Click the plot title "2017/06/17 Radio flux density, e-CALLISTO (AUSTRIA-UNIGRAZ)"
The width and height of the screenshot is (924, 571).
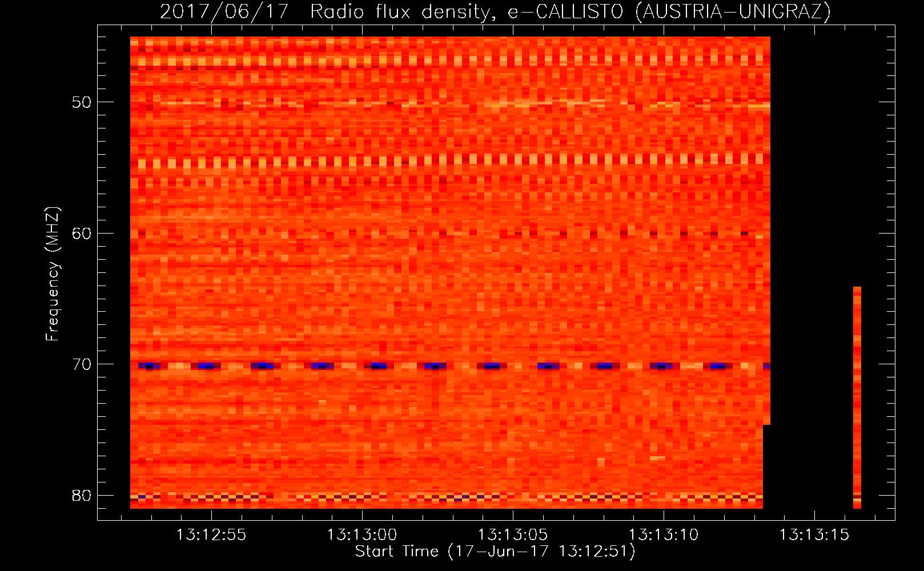(x=495, y=11)
